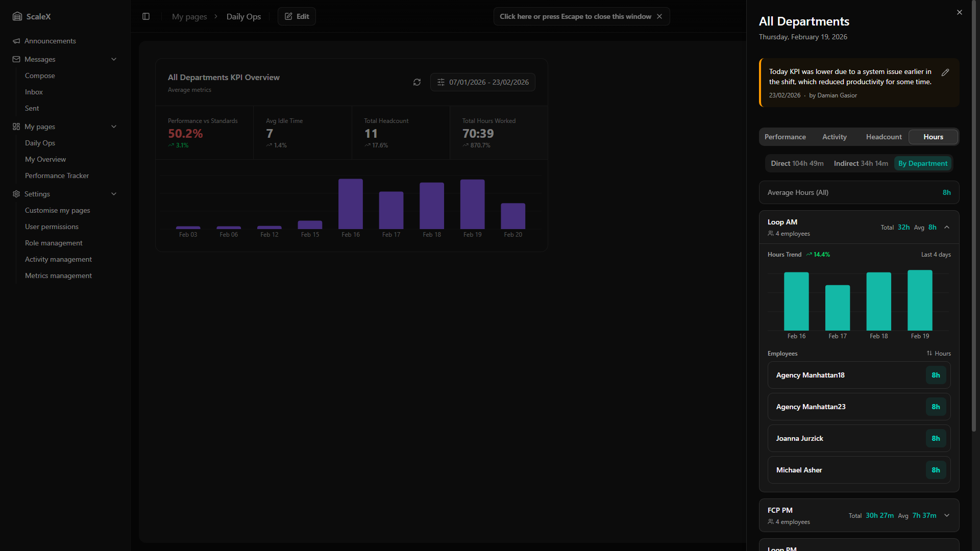Image resolution: width=980 pixels, height=551 pixels.
Task: Click the Settings gear icon in sidebar
Action: click(16, 194)
